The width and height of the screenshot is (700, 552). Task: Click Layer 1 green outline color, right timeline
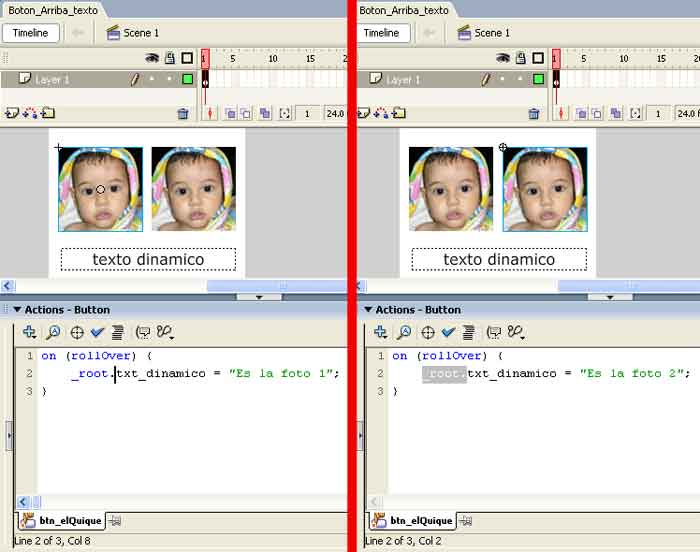[x=538, y=79]
